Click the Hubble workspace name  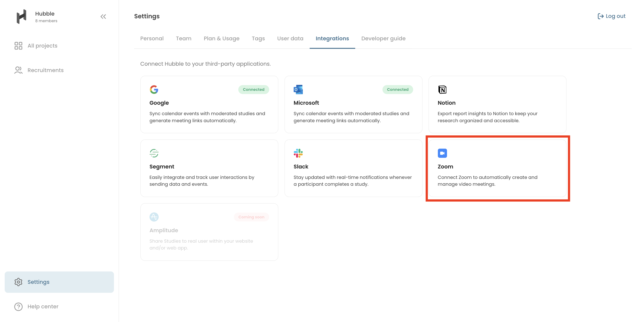(x=45, y=13)
